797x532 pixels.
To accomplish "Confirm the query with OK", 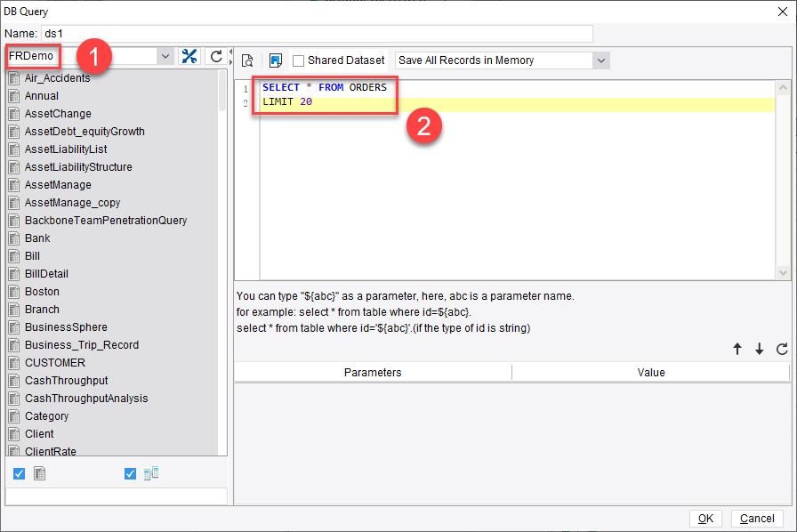I will tap(705, 518).
